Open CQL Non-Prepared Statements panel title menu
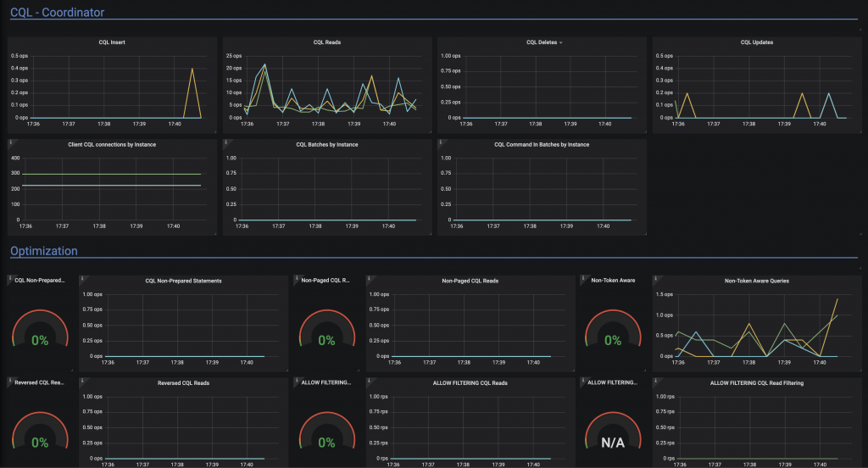Viewport: 868px width, 468px height. coord(183,281)
